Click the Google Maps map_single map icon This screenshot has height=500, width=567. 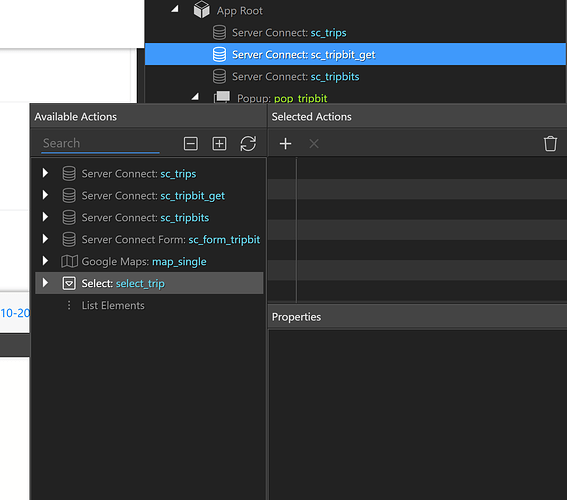pyautogui.click(x=69, y=261)
